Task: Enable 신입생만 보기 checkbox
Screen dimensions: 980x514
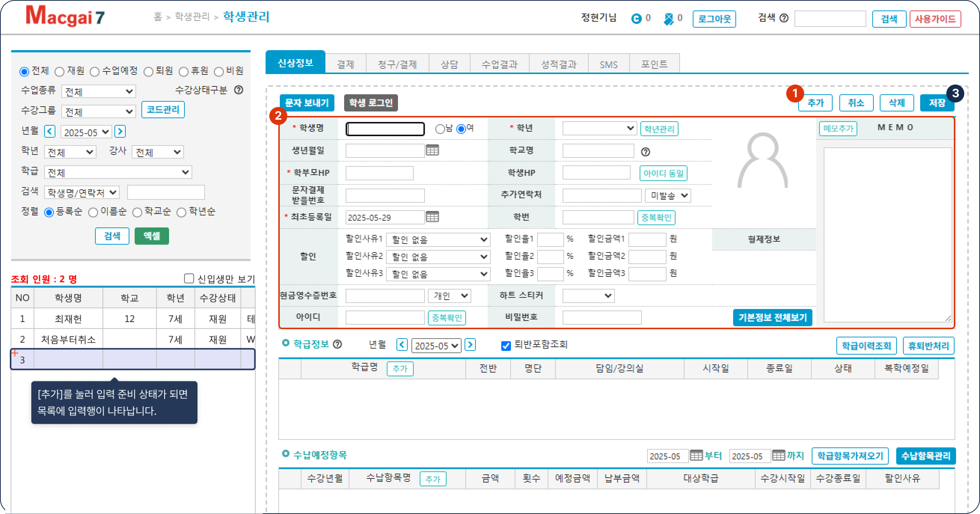Action: (189, 278)
